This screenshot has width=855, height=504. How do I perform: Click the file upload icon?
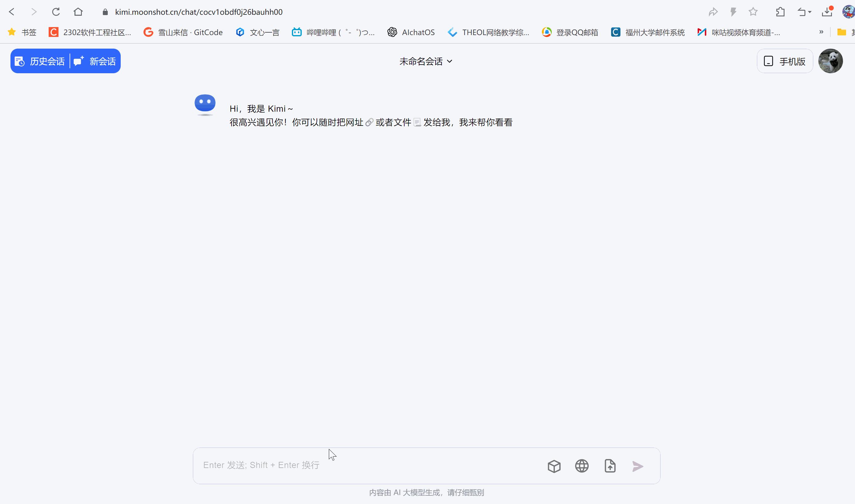(610, 466)
